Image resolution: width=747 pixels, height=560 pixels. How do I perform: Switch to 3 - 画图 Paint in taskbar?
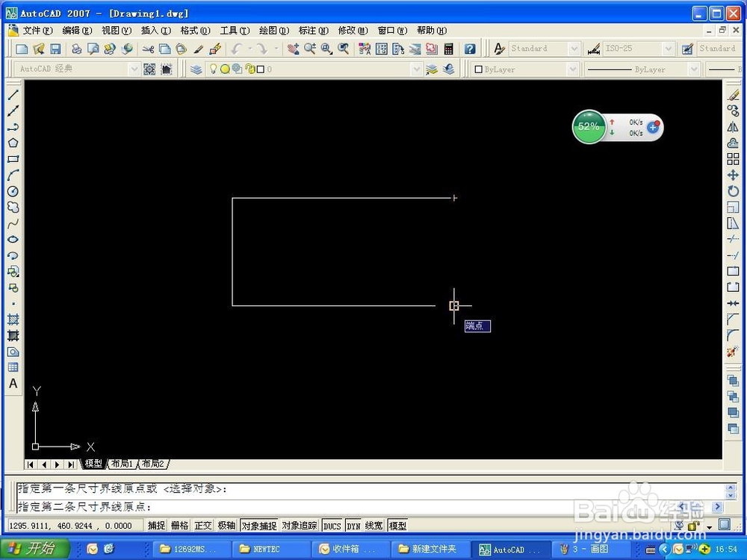pyautogui.click(x=591, y=549)
